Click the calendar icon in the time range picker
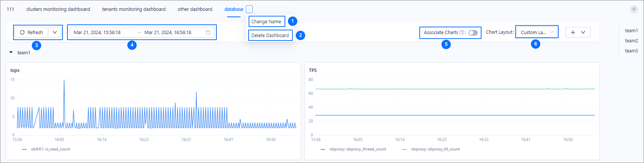Screen dimensions: 644x163 pos(208,33)
